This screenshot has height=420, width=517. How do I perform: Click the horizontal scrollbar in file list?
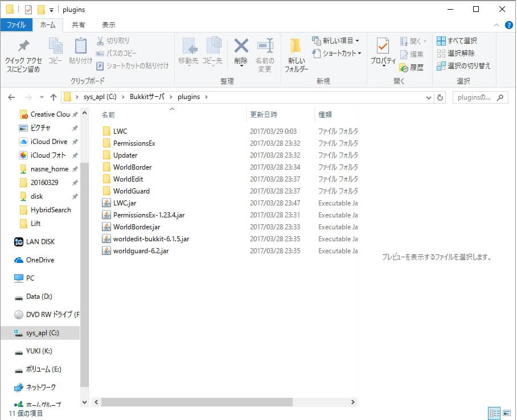(198, 402)
